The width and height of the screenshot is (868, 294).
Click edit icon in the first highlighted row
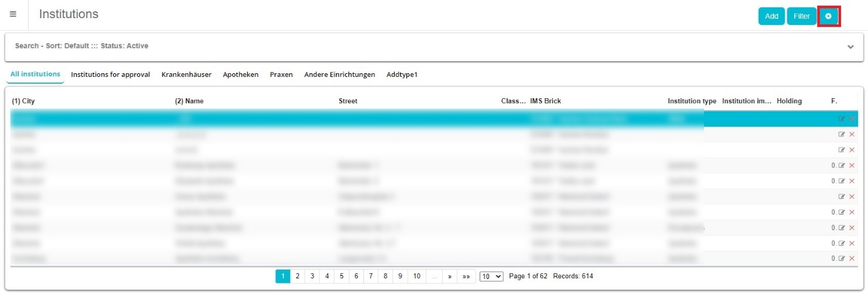tap(842, 119)
